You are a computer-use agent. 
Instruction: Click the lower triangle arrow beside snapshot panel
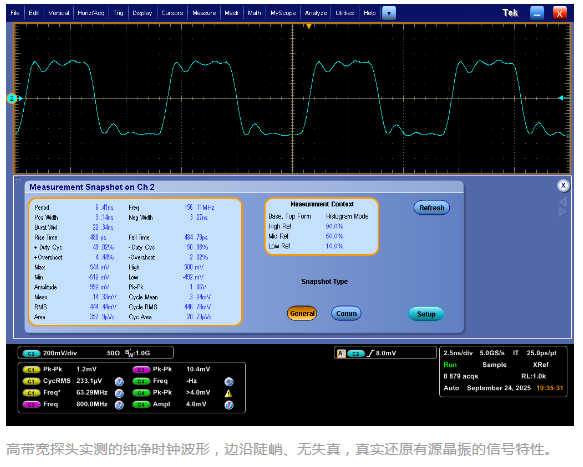point(563,212)
